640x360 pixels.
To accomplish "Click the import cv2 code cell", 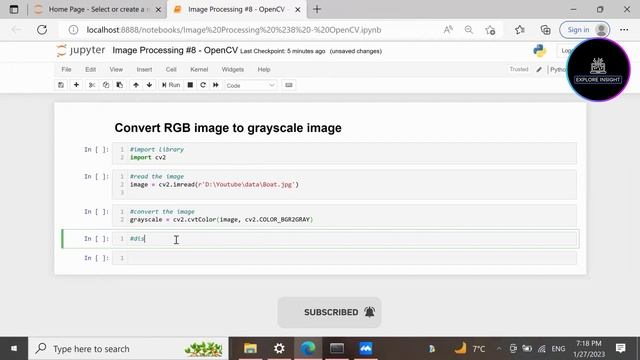I will pyautogui.click(x=344, y=153).
